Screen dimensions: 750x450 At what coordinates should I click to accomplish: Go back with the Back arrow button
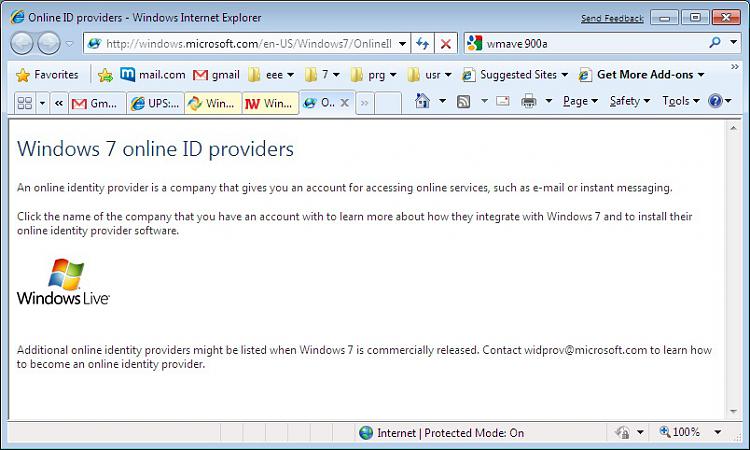[x=22, y=44]
